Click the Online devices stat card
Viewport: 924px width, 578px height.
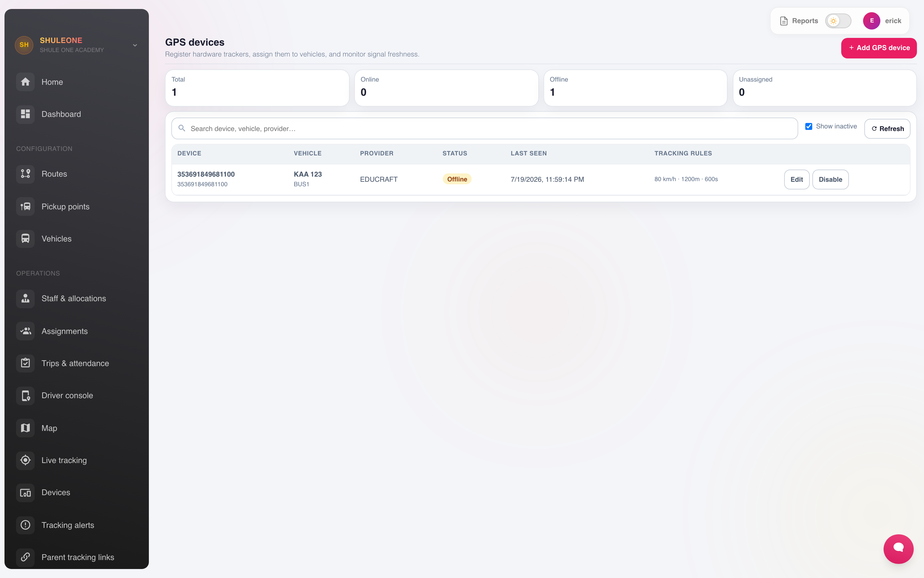pos(446,88)
